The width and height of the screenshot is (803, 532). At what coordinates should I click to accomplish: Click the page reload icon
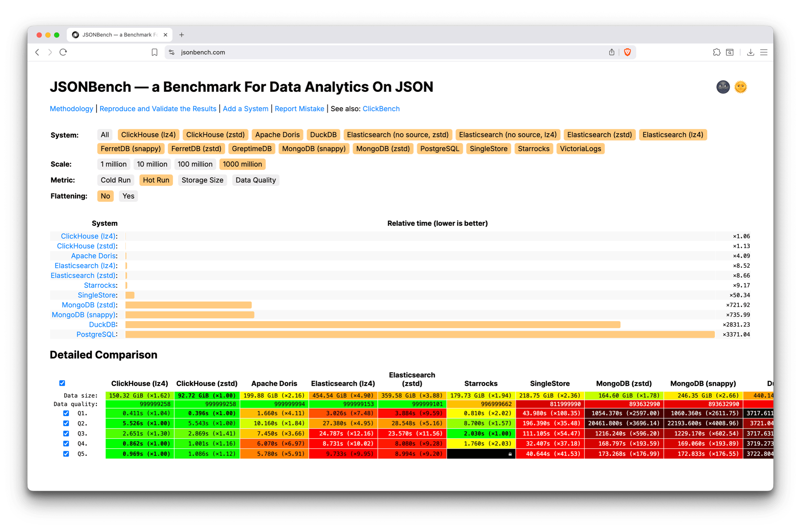coord(63,52)
